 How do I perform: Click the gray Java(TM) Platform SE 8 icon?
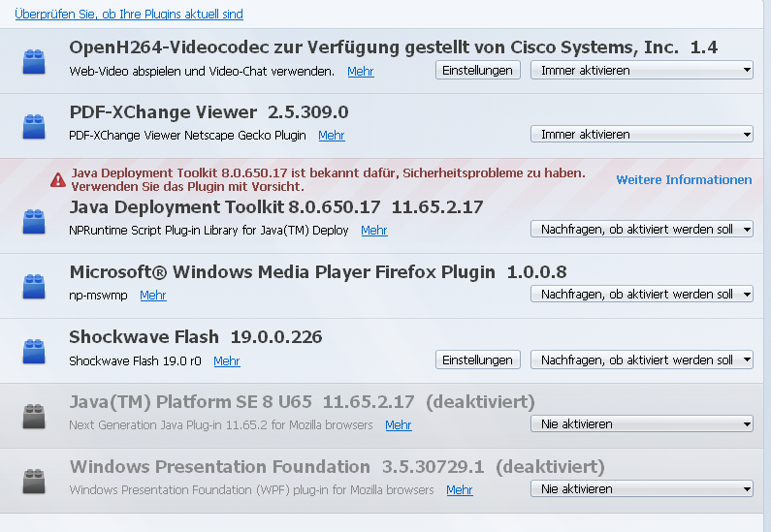[34, 416]
